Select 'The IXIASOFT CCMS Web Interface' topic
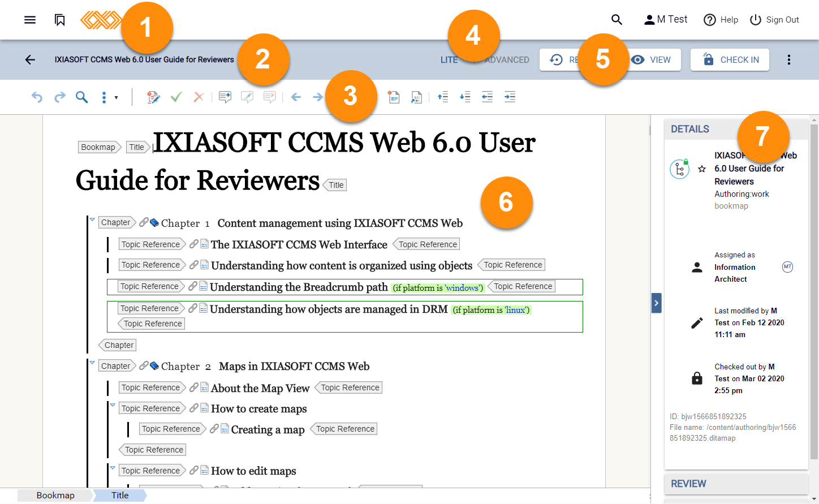 click(x=299, y=244)
